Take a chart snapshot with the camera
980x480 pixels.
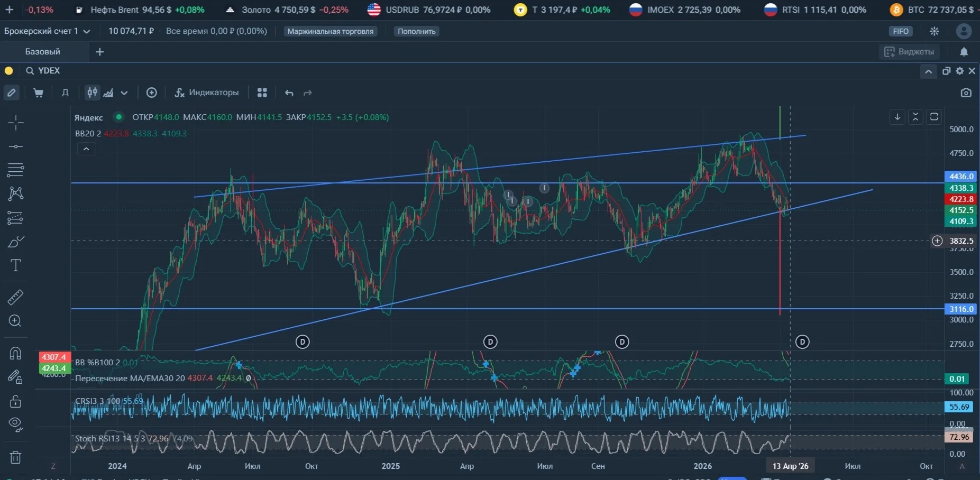pyautogui.click(x=966, y=93)
